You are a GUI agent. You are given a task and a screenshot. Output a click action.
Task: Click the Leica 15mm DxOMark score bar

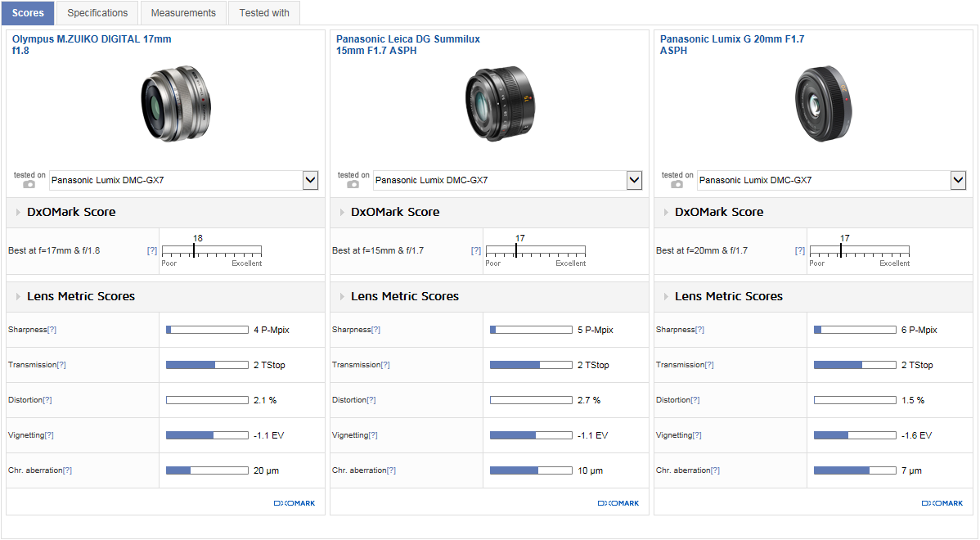pyautogui.click(x=536, y=251)
